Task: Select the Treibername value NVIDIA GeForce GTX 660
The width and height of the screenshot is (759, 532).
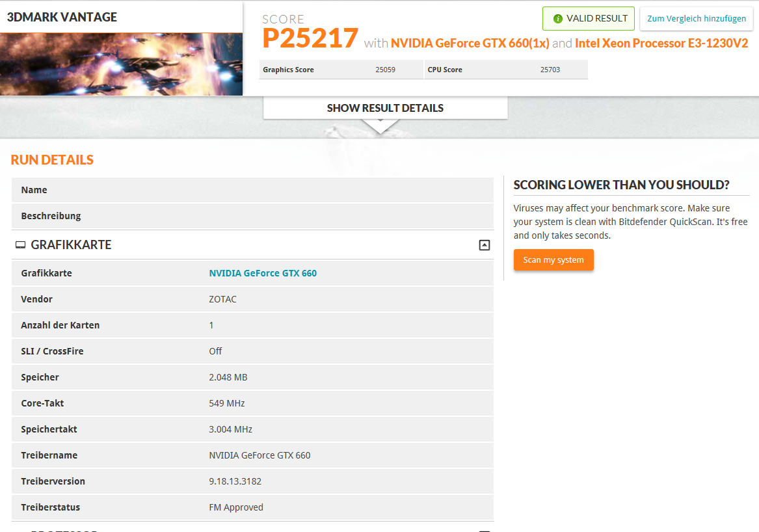Action: pos(260,455)
